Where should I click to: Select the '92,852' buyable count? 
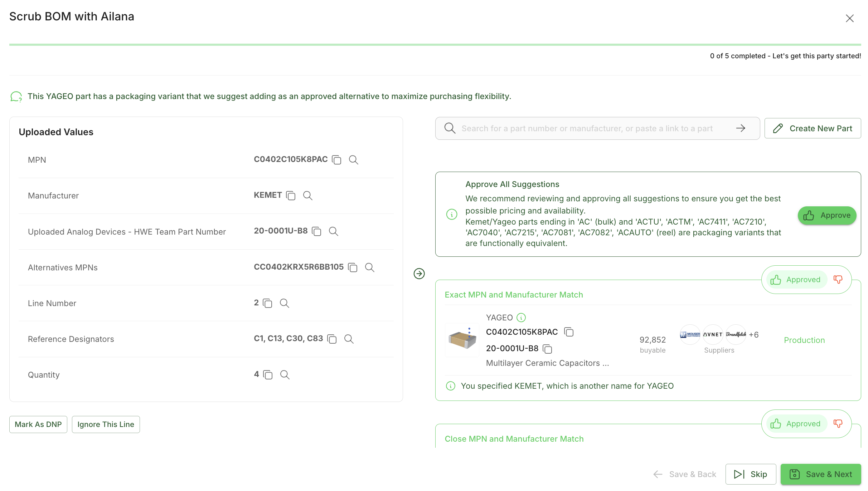653,340
